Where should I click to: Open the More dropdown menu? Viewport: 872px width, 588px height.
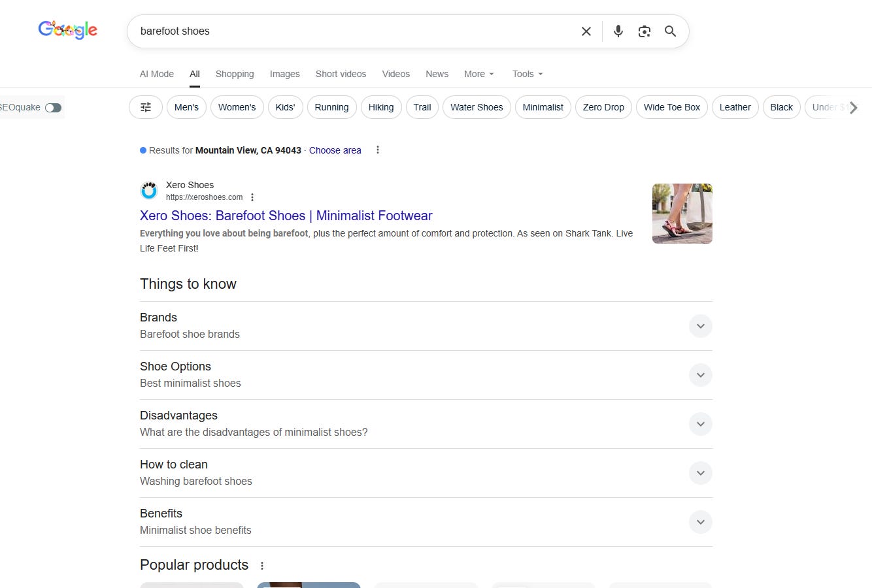click(479, 74)
